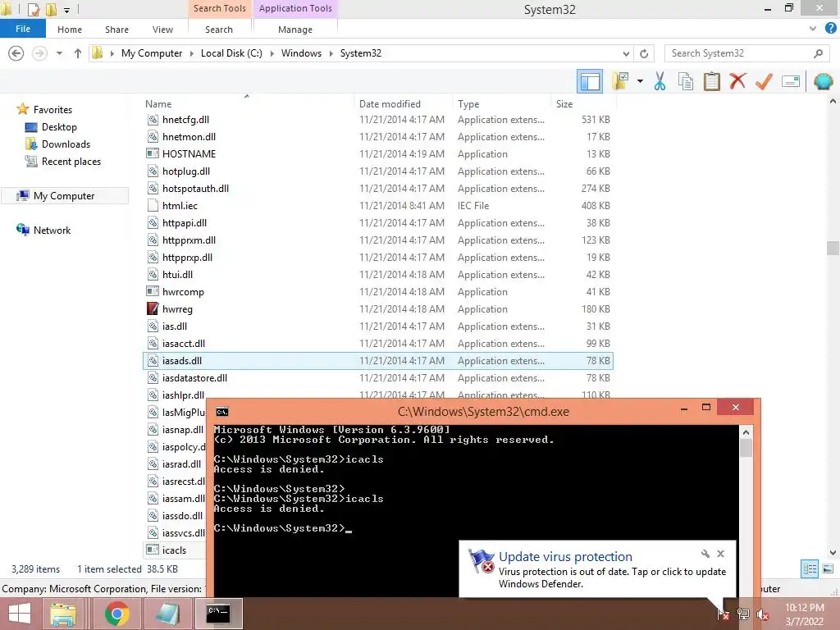Select Desktop in navigation pane
Screen dimensions: 840x630
coord(59,127)
